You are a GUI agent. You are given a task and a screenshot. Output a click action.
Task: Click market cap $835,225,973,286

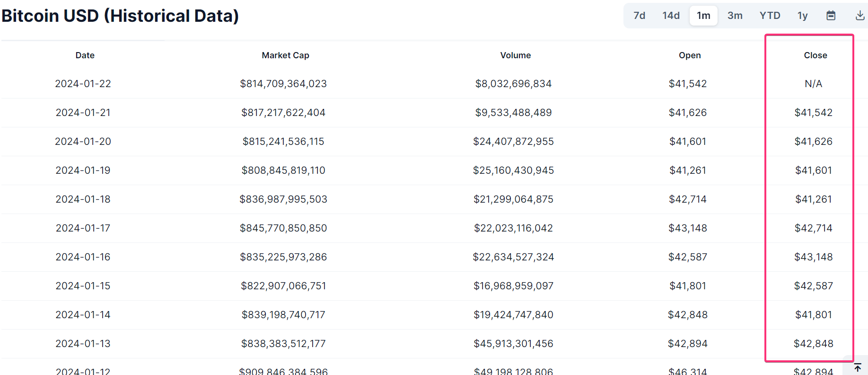click(283, 257)
